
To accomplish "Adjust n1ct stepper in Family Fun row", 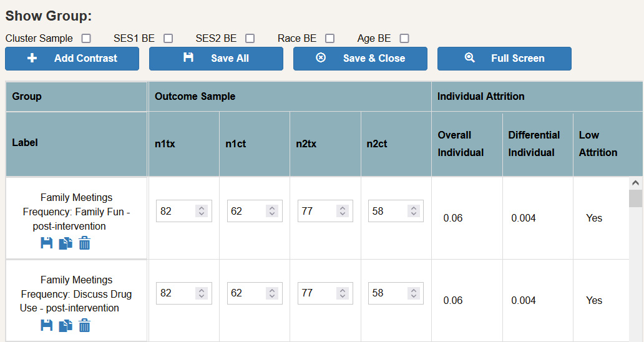I will click(272, 211).
